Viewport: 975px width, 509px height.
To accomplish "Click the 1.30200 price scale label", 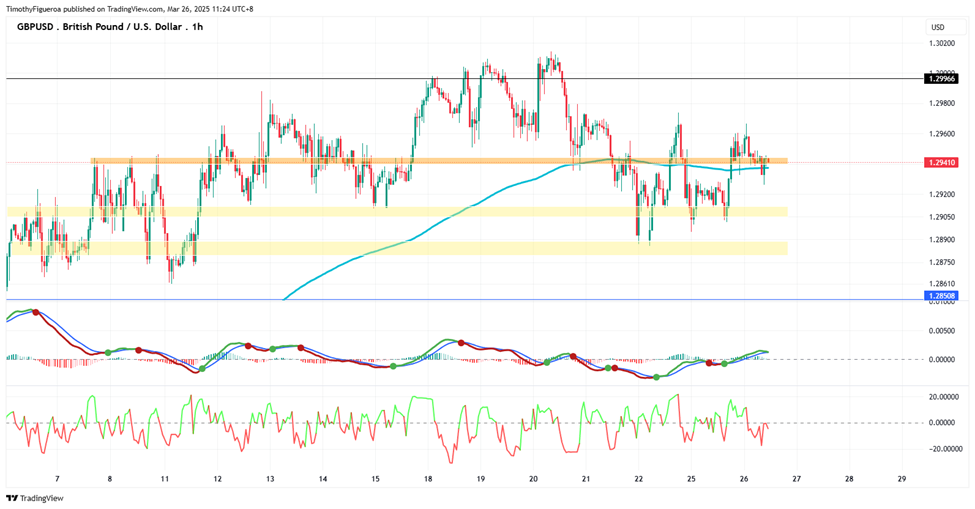I will (941, 44).
